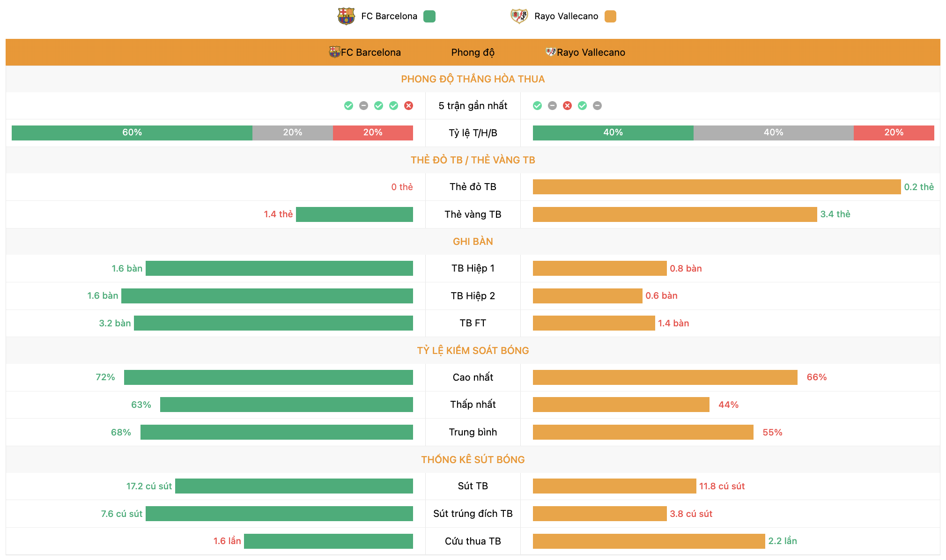Click Rayo's 44% lowest possession value
This screenshot has height=560, width=946.
pyautogui.click(x=729, y=405)
